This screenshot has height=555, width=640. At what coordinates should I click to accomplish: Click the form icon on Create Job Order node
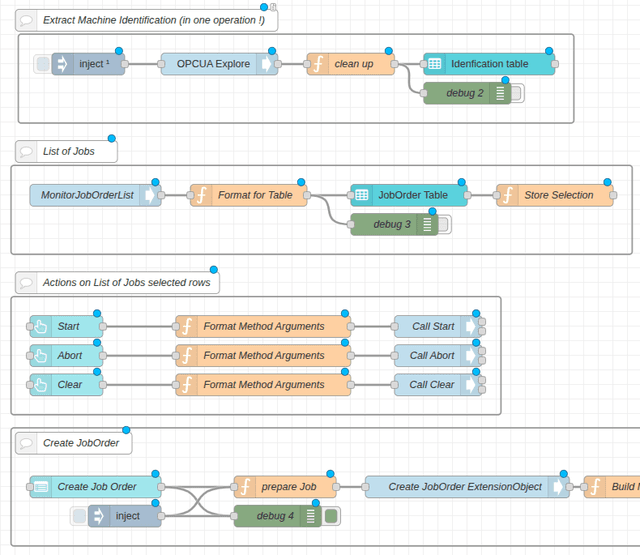click(x=40, y=487)
